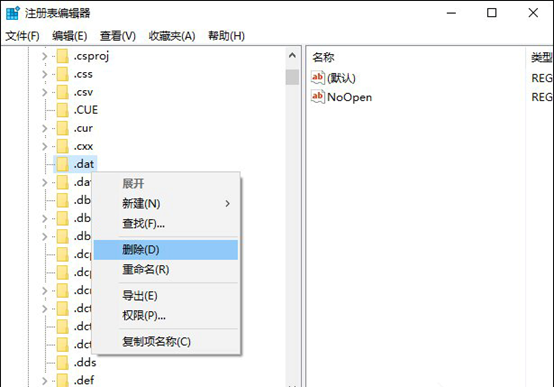This screenshot has width=554, height=387.
Task: Expand the .cur key
Action: pyautogui.click(x=45, y=128)
